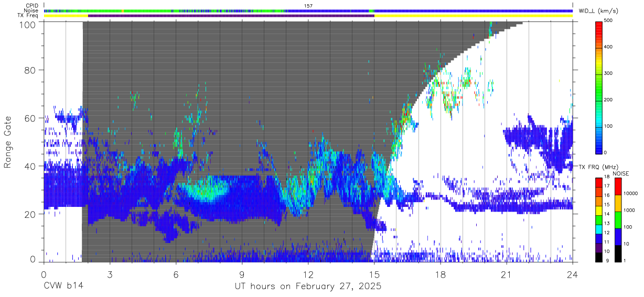The height and width of the screenshot is (297, 644).
Task: Click the TX frequency color legend bar
Action: (x=598, y=219)
